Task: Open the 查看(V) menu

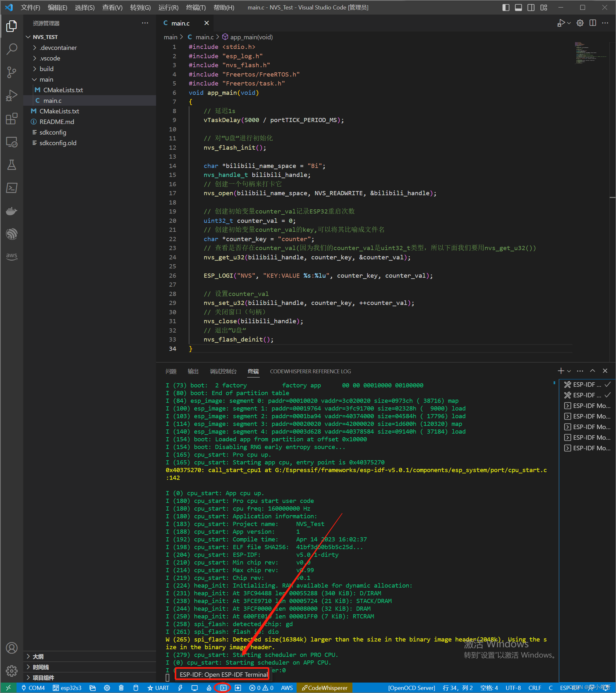Action: pyautogui.click(x=112, y=7)
